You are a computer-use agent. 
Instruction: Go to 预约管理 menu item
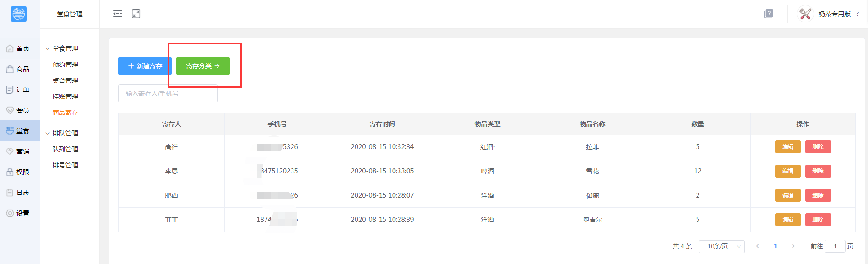pyautogui.click(x=65, y=65)
